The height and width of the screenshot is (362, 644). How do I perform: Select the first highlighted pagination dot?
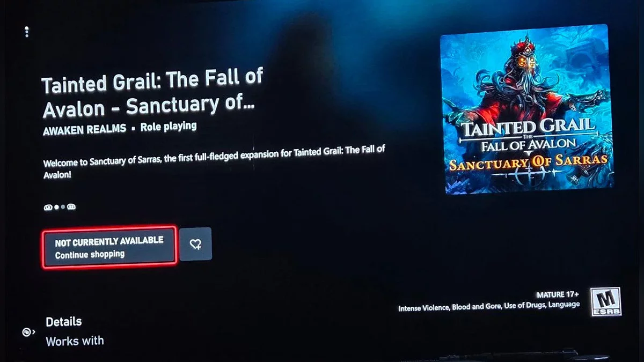[x=57, y=207]
